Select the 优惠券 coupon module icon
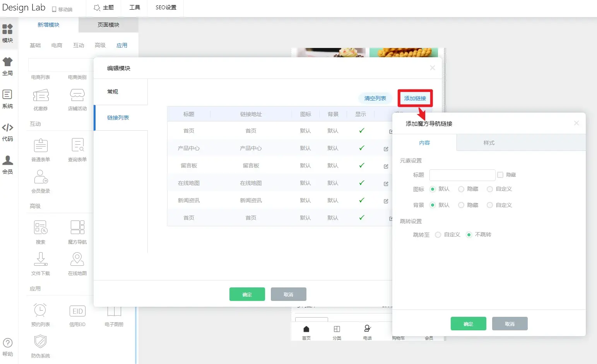 [41, 95]
